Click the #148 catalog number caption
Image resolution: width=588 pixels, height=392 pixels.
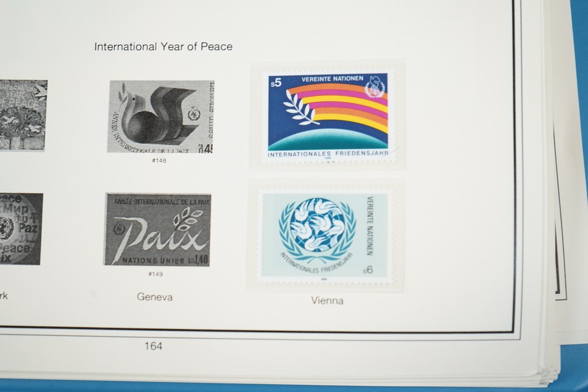click(x=159, y=160)
